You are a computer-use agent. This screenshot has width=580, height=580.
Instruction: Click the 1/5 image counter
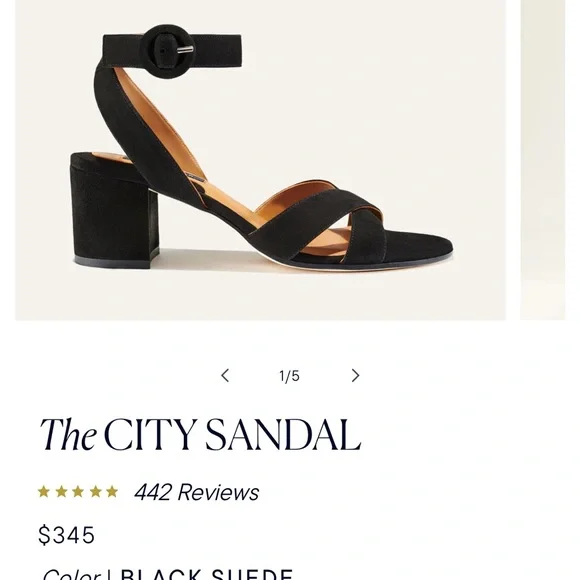tap(290, 376)
